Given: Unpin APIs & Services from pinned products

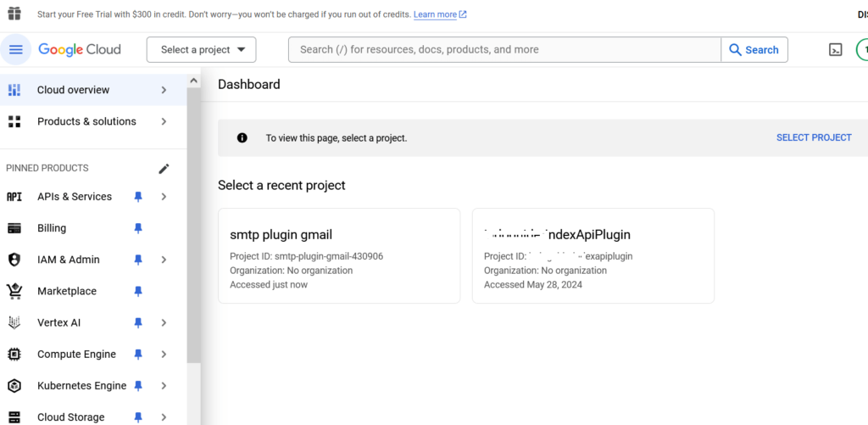Looking at the screenshot, I should 138,197.
